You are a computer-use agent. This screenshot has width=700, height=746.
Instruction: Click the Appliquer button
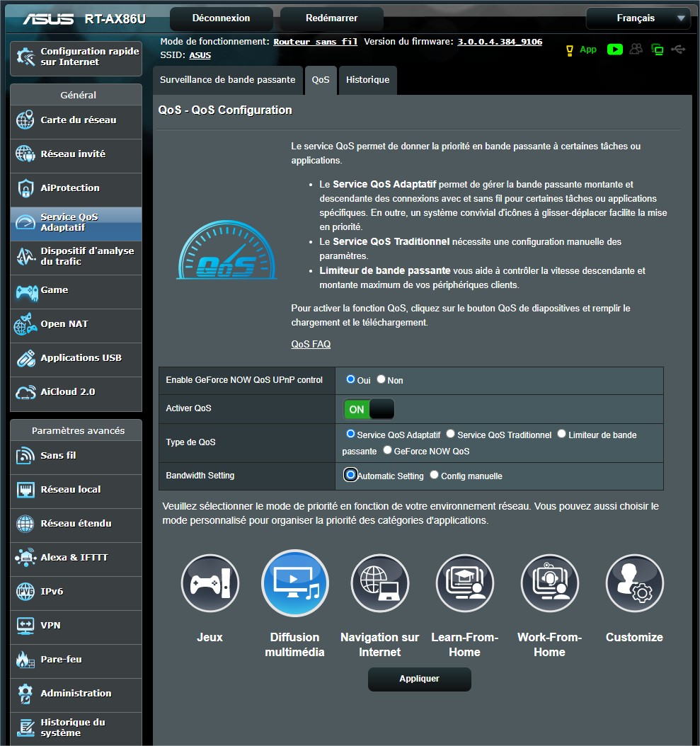[419, 679]
